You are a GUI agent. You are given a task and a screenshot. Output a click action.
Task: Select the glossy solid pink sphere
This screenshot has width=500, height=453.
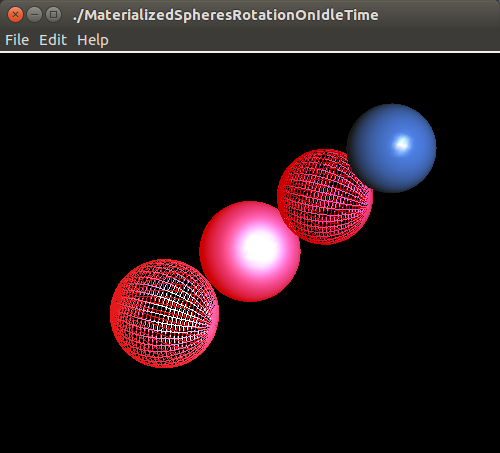point(250,251)
